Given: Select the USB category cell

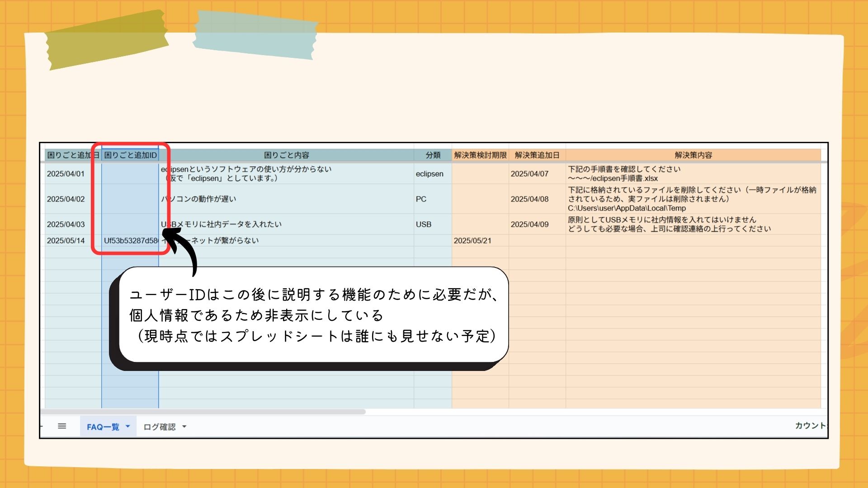Looking at the screenshot, I should point(432,225).
